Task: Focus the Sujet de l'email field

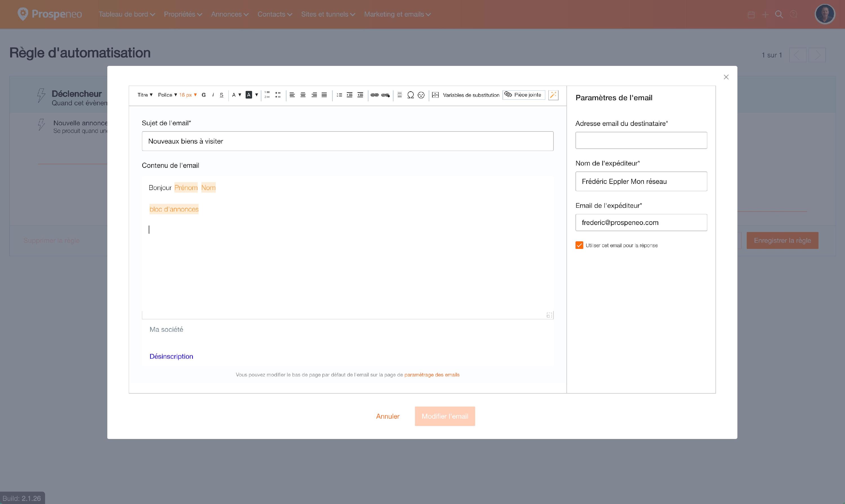Action: coord(348,141)
